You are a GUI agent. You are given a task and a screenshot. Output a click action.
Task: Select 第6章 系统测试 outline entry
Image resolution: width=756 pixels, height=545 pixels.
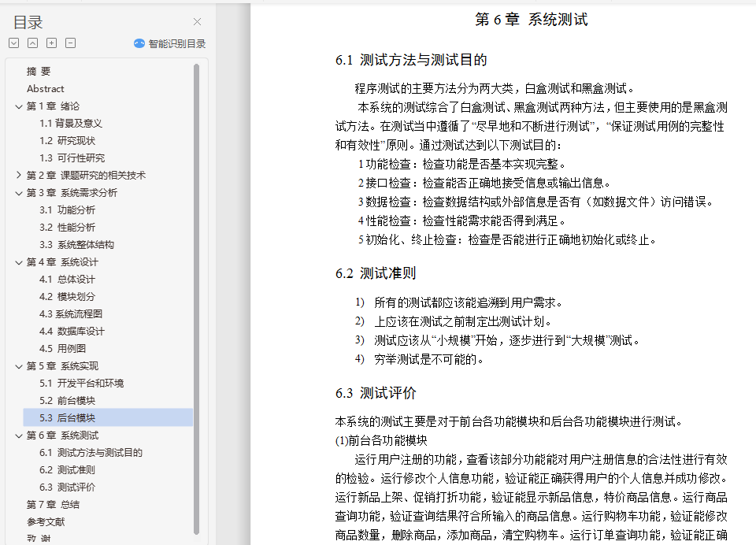click(x=62, y=436)
